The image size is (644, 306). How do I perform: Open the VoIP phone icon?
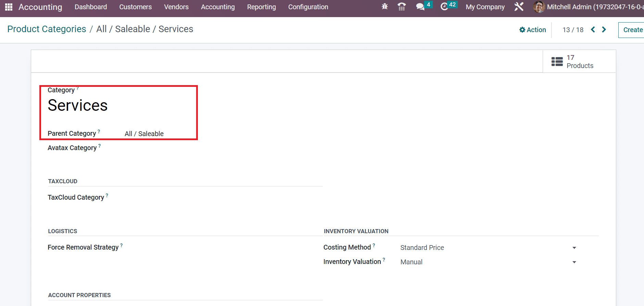click(x=402, y=6)
